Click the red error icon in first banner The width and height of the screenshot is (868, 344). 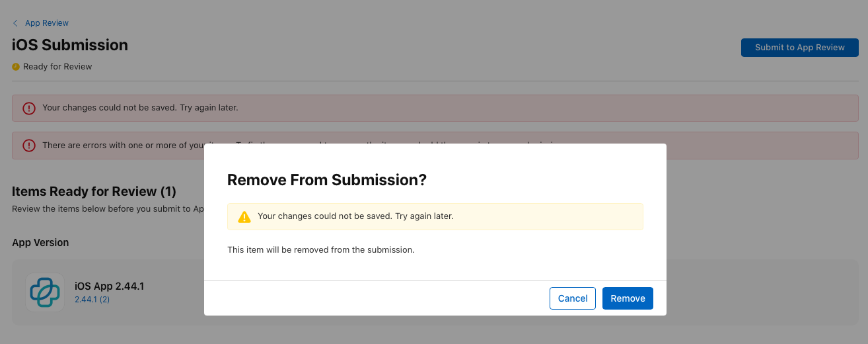29,108
